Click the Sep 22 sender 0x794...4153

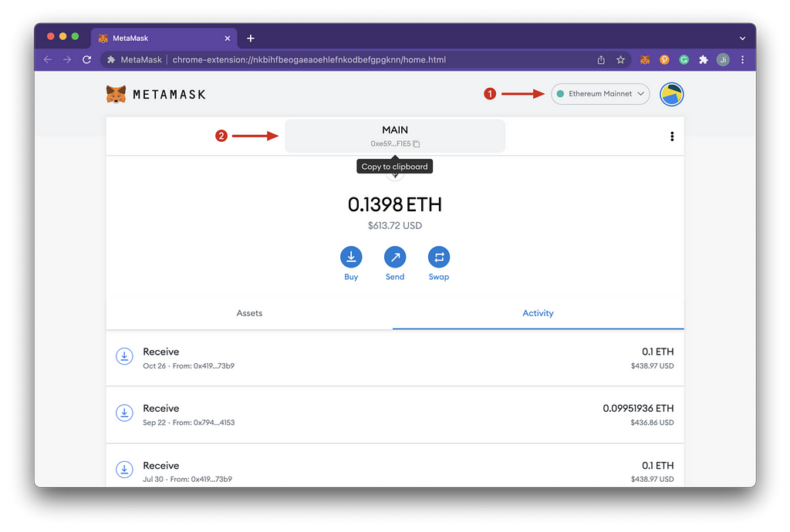point(214,423)
